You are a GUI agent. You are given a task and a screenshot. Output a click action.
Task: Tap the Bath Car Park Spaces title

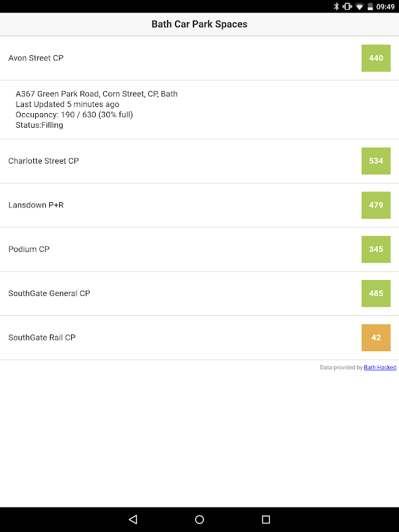(x=199, y=24)
